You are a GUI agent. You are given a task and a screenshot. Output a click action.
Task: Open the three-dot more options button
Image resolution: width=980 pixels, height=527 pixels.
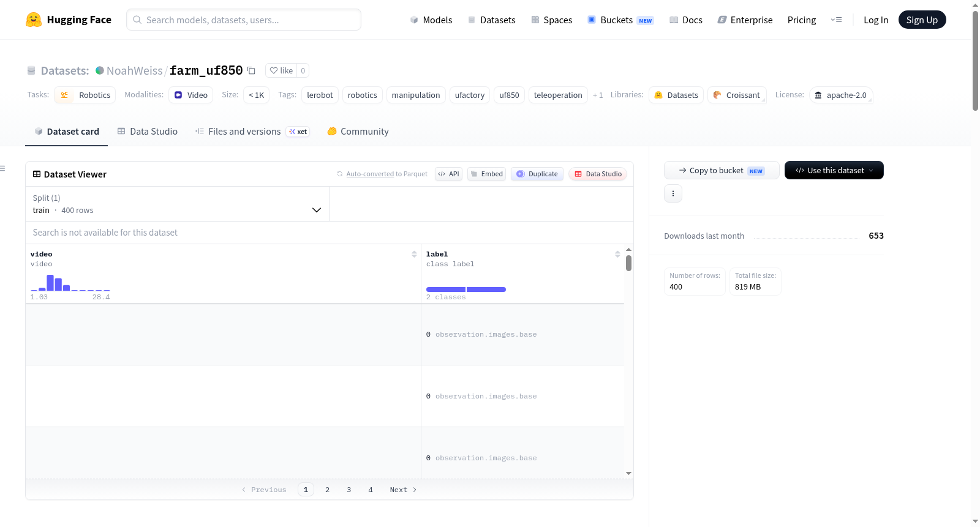(673, 193)
